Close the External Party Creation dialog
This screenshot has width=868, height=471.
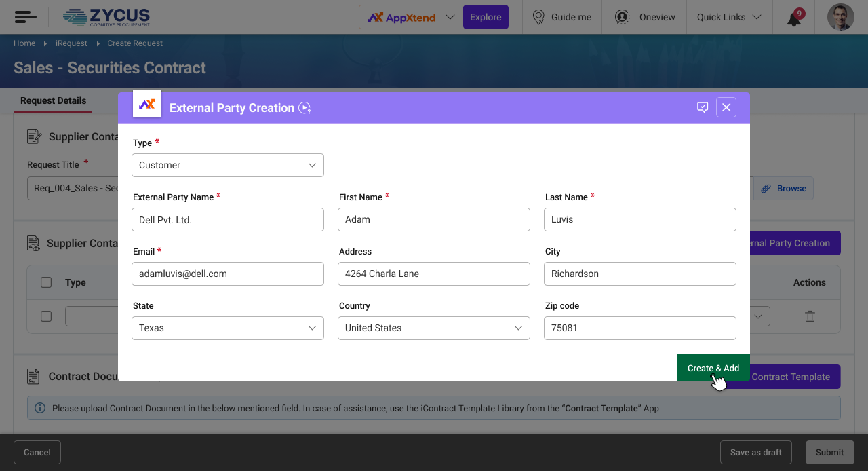pyautogui.click(x=726, y=107)
